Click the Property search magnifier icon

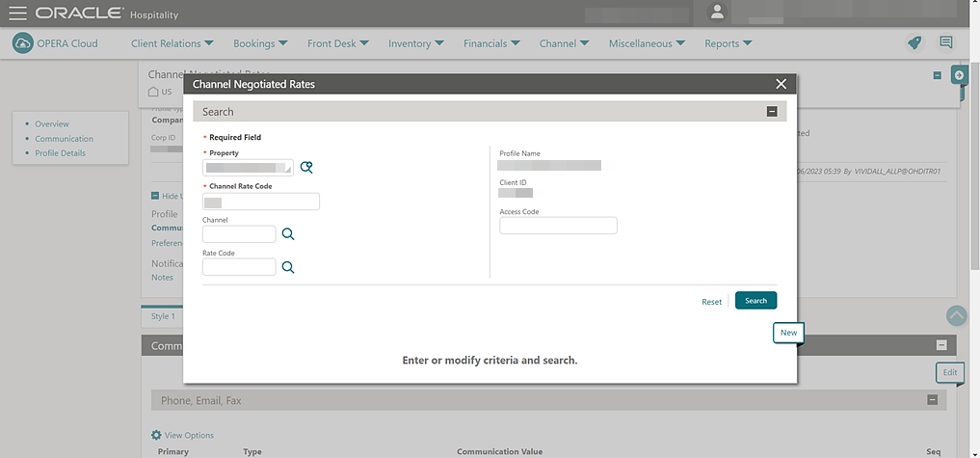(306, 168)
